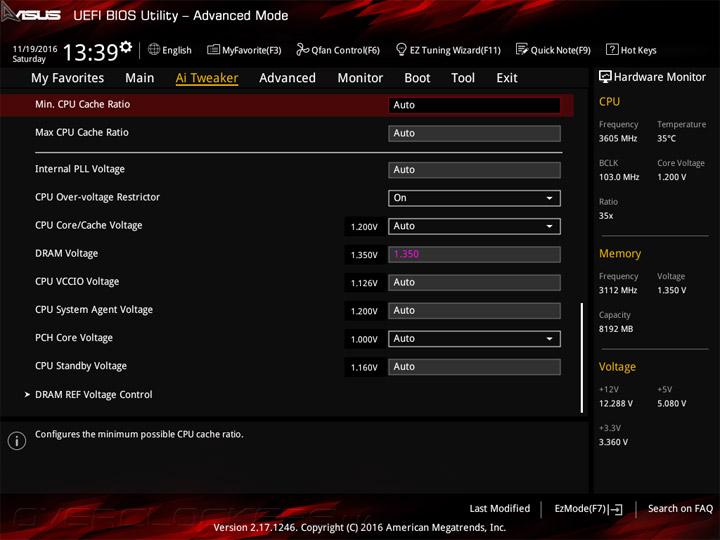The image size is (720, 540).
Task: Click Max CPU Cache Ratio field
Action: pos(474,133)
